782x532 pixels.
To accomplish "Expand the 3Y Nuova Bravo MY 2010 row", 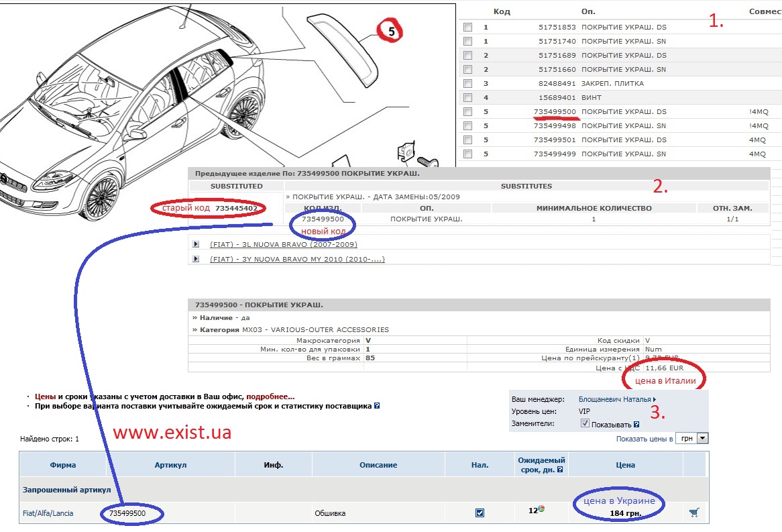I will point(196,259).
